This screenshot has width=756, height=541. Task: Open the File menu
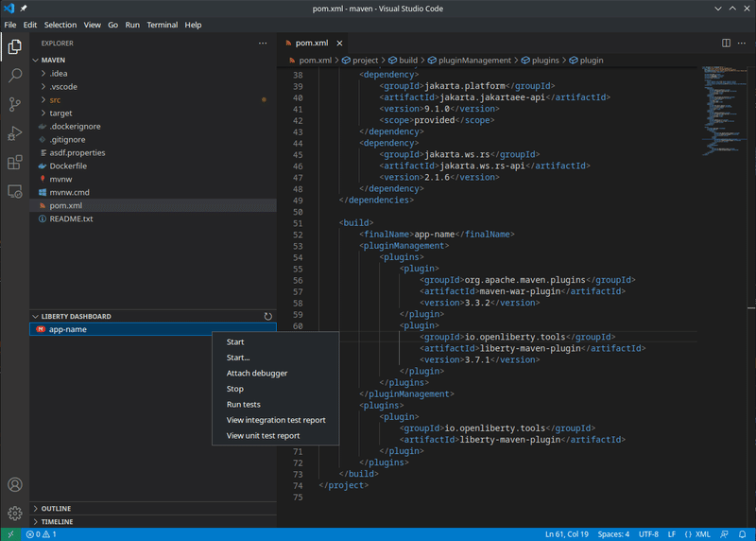point(10,25)
